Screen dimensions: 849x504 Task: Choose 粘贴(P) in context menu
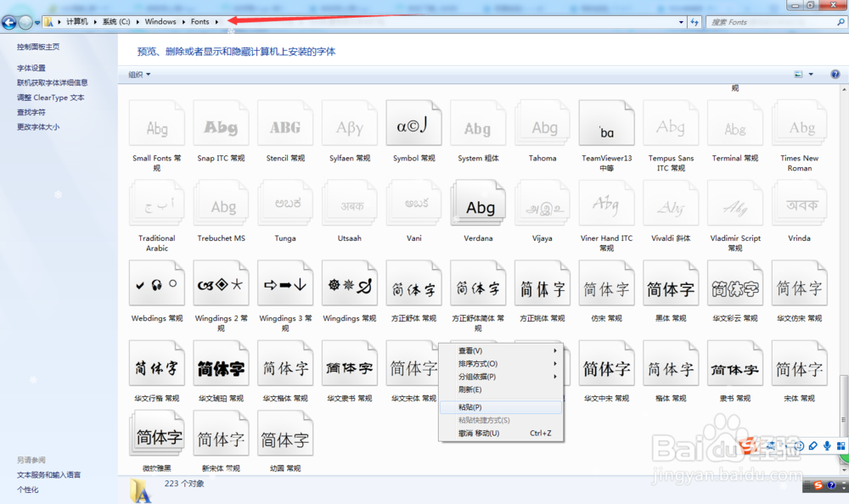502,407
